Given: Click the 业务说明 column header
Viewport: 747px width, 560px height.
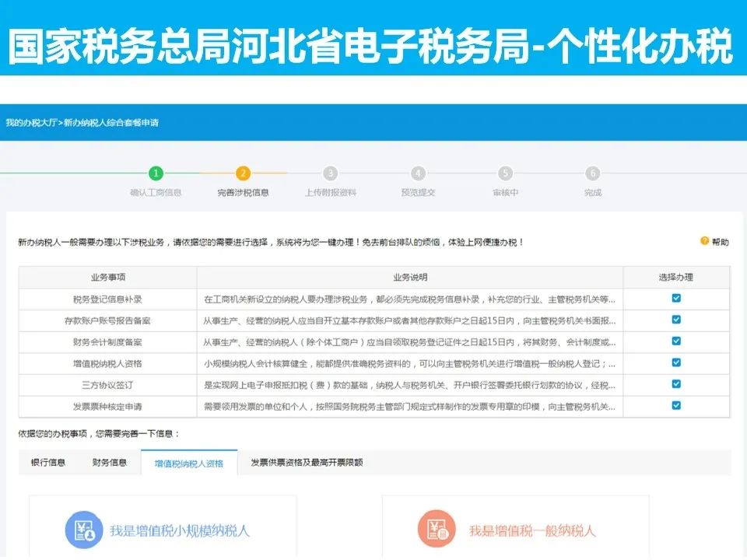Looking at the screenshot, I should (410, 277).
